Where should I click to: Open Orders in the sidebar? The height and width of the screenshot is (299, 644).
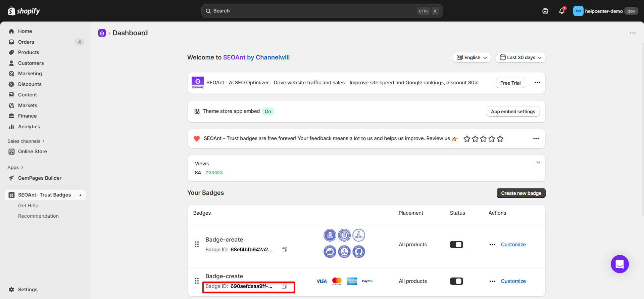click(26, 42)
